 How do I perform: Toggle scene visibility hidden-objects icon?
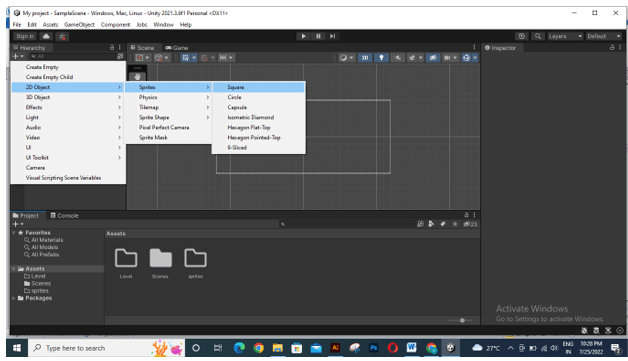(x=433, y=58)
